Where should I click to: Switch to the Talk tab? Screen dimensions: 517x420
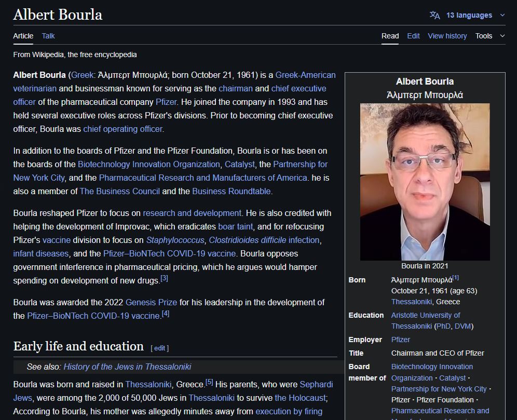click(48, 36)
